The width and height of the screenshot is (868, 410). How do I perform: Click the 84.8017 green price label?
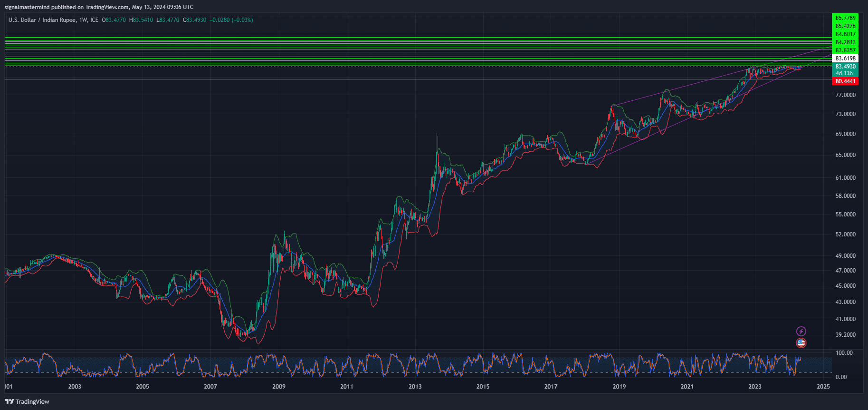(846, 34)
